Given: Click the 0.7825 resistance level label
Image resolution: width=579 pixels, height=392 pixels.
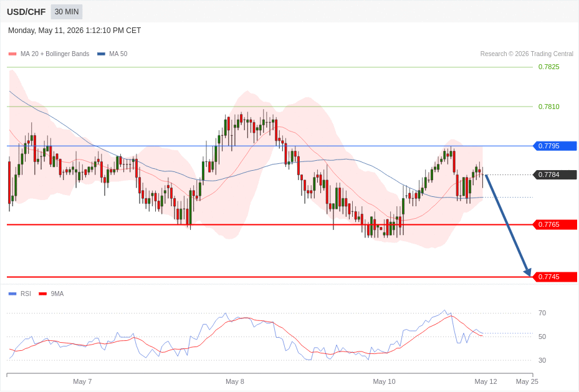Looking at the screenshot, I should pyautogui.click(x=548, y=67).
